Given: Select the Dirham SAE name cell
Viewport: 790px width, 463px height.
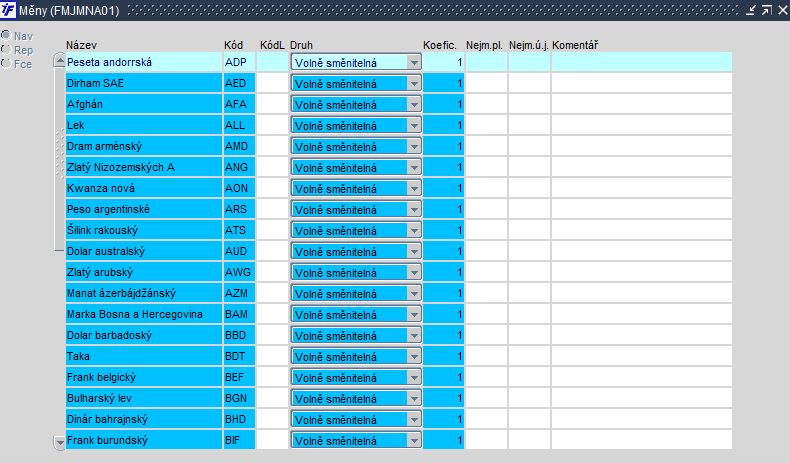Looking at the screenshot, I should [x=144, y=83].
